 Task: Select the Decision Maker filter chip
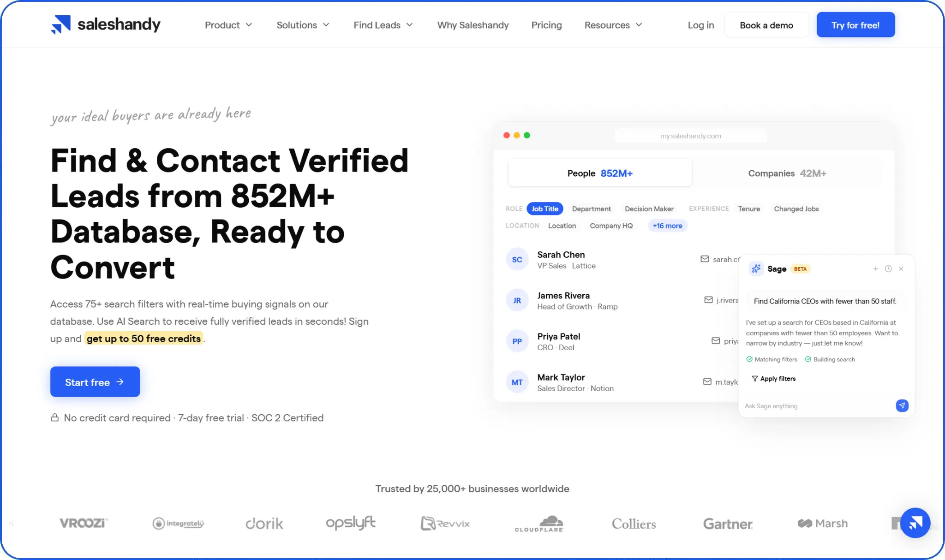coord(649,209)
